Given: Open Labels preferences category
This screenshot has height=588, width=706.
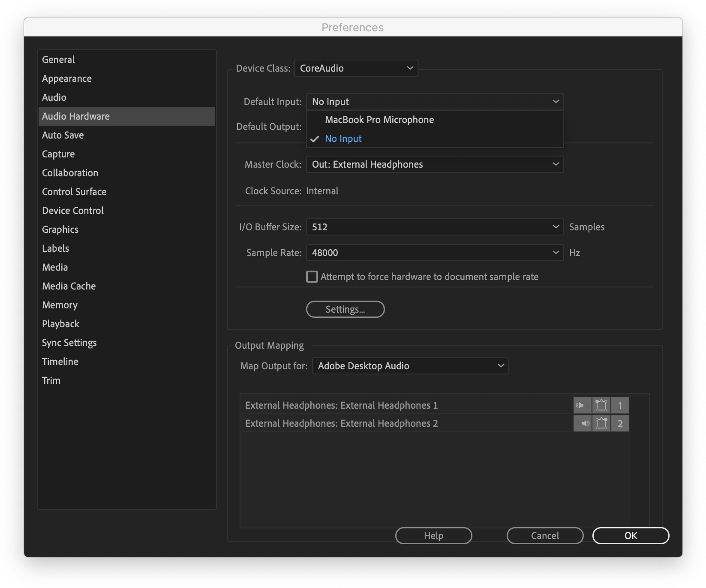Looking at the screenshot, I should click(127, 248).
